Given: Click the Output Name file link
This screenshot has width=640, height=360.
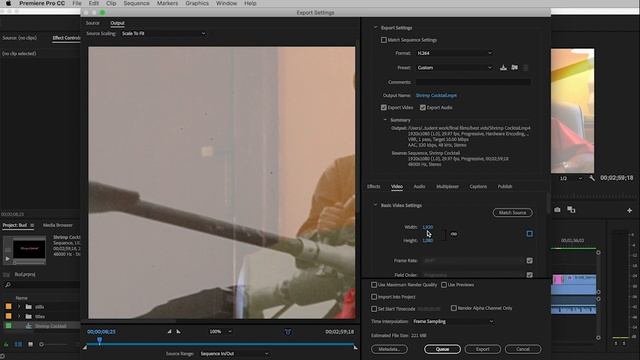Looking at the screenshot, I should [436, 96].
